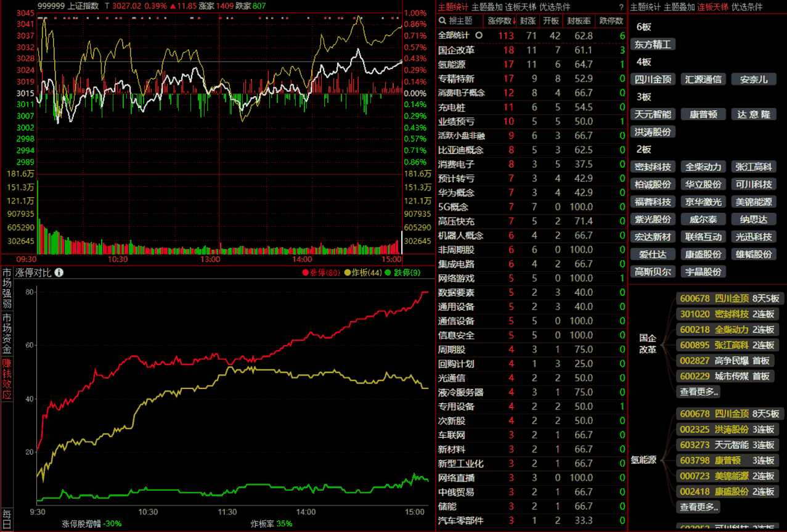
Task: Toggle the red 涨停(80) legend series
Action: point(321,272)
